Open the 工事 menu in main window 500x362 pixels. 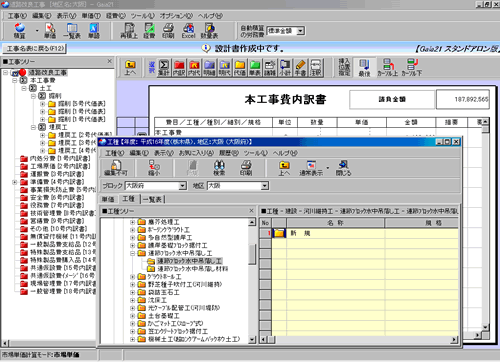[17, 16]
